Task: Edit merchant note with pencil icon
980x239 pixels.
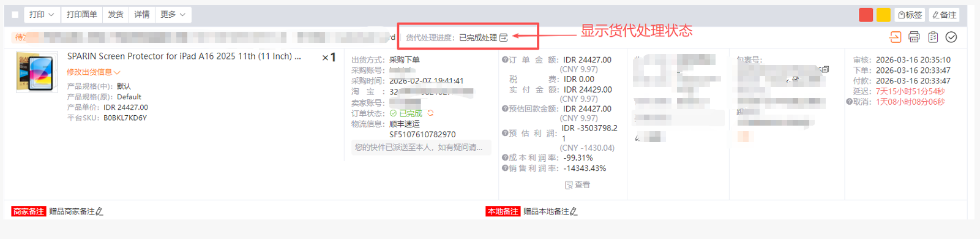Action: tap(99, 211)
